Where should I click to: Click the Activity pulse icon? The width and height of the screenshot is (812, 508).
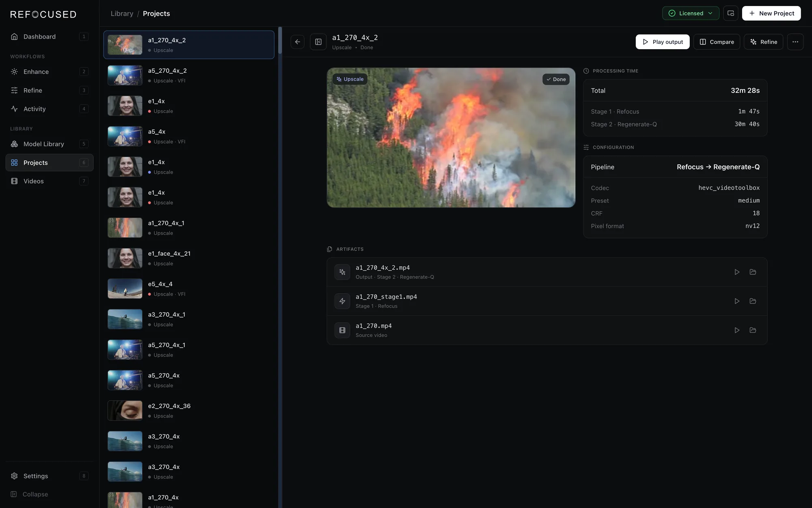coord(14,109)
